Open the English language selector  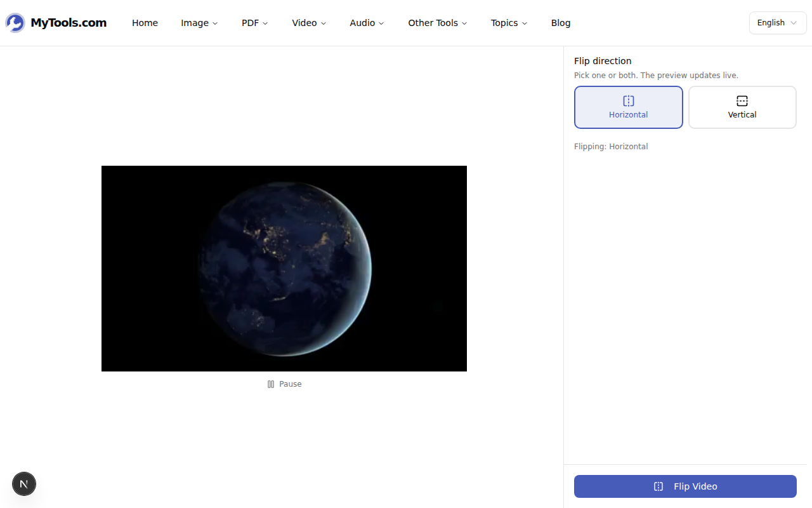pyautogui.click(x=778, y=23)
